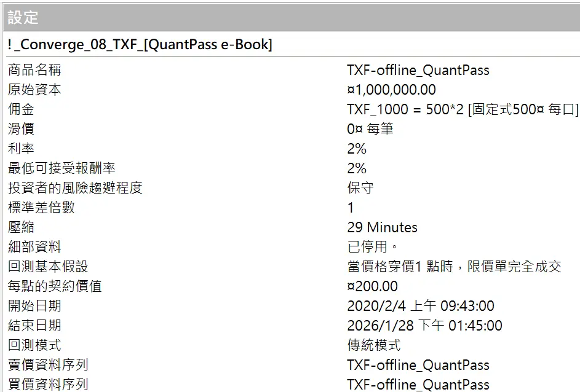Click the 回測模式 value 傳統模式
Image resolution: width=580 pixels, height=392 pixels.
374,345
